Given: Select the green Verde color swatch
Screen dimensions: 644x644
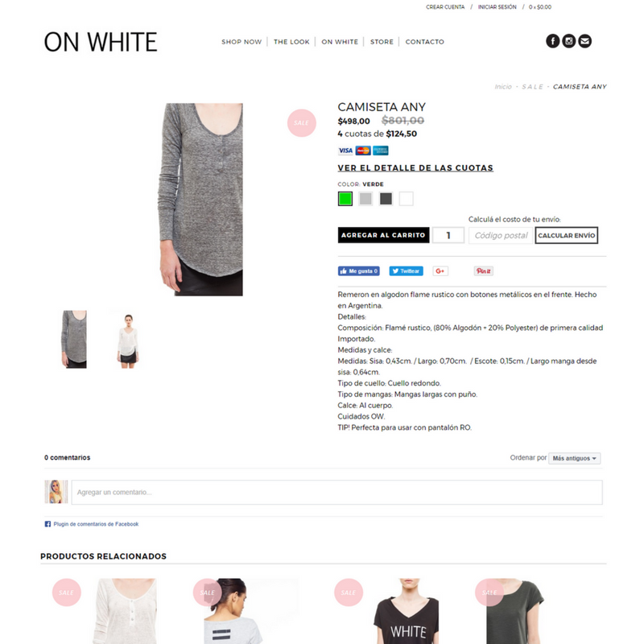Looking at the screenshot, I should (345, 199).
